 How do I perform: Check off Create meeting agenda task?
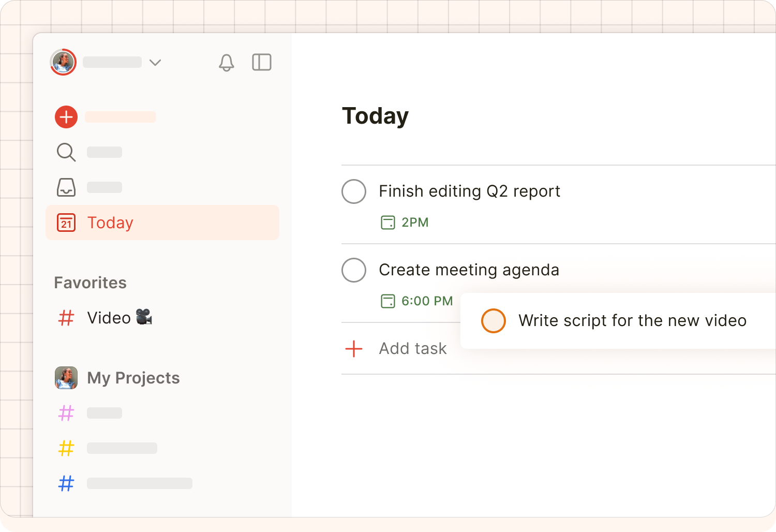354,270
